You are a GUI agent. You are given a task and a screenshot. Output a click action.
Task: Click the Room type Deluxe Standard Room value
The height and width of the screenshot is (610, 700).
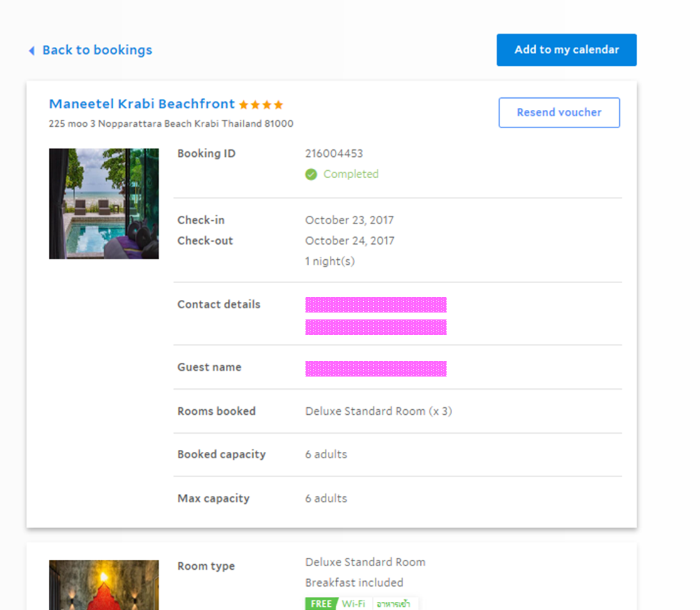coord(365,562)
